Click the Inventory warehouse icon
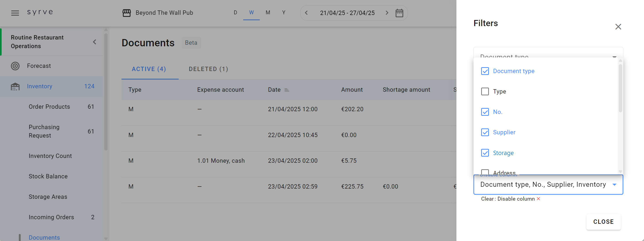 tap(15, 86)
